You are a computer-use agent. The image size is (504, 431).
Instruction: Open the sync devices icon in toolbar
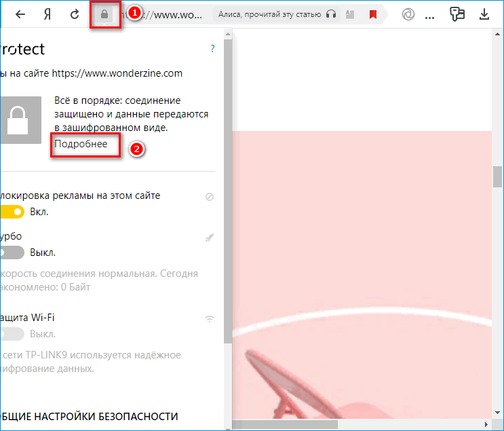pyautogui.click(x=456, y=14)
